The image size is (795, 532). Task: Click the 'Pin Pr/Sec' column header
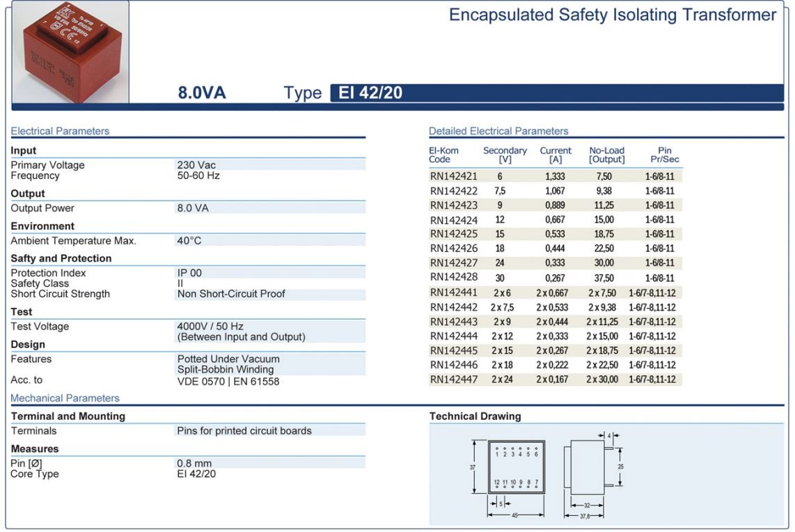point(664,155)
